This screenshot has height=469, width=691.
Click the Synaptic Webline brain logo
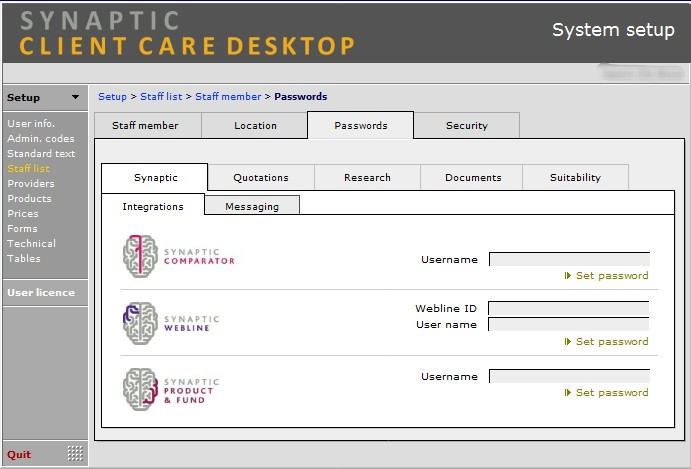point(140,323)
